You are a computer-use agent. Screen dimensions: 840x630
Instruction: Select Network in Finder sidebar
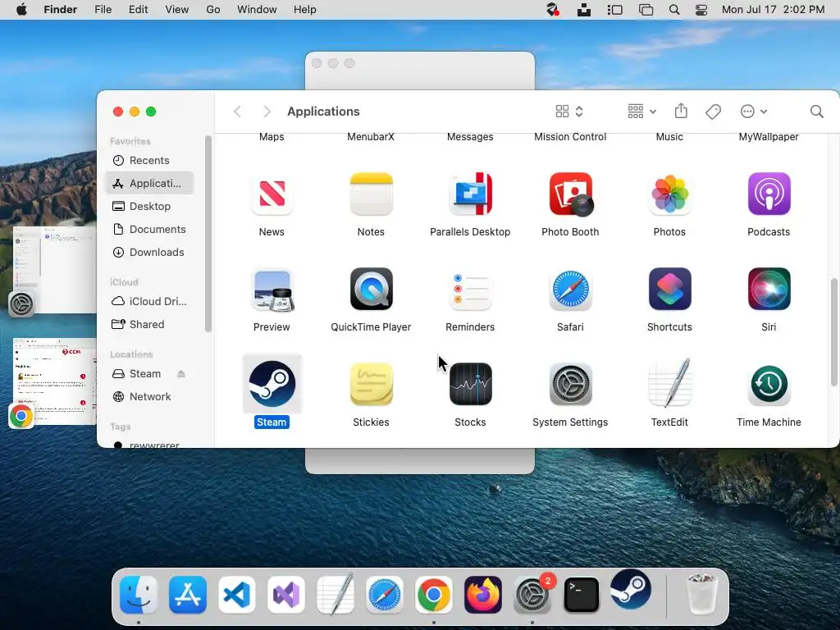[149, 396]
